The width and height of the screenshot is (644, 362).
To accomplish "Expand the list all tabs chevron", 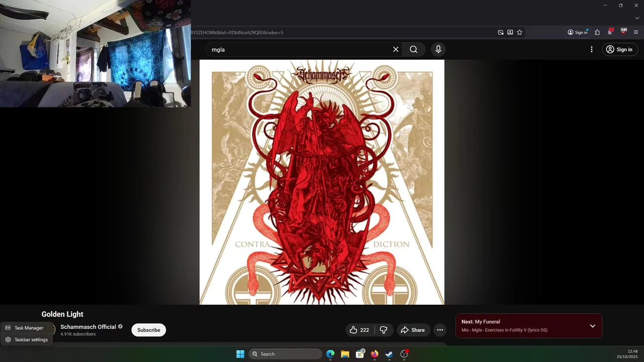I will pyautogui.click(x=637, y=18).
